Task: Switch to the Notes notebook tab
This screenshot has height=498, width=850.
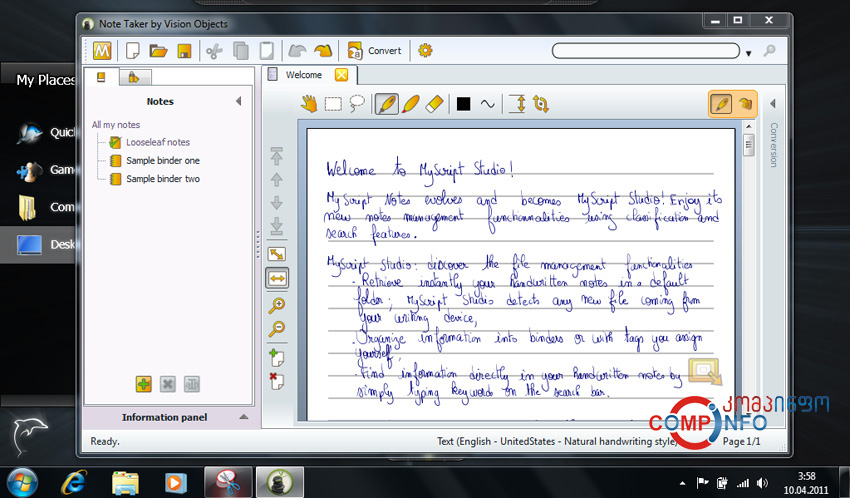Action: [x=101, y=77]
